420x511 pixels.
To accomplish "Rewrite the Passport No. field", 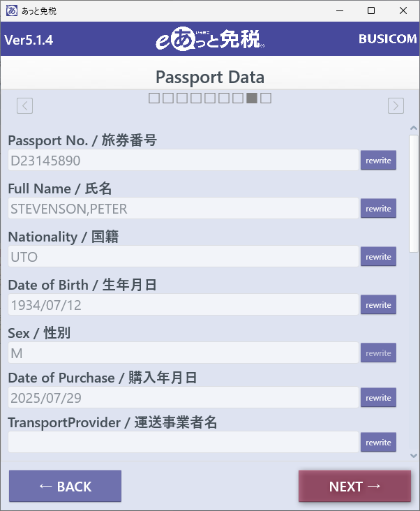I will tap(378, 160).
